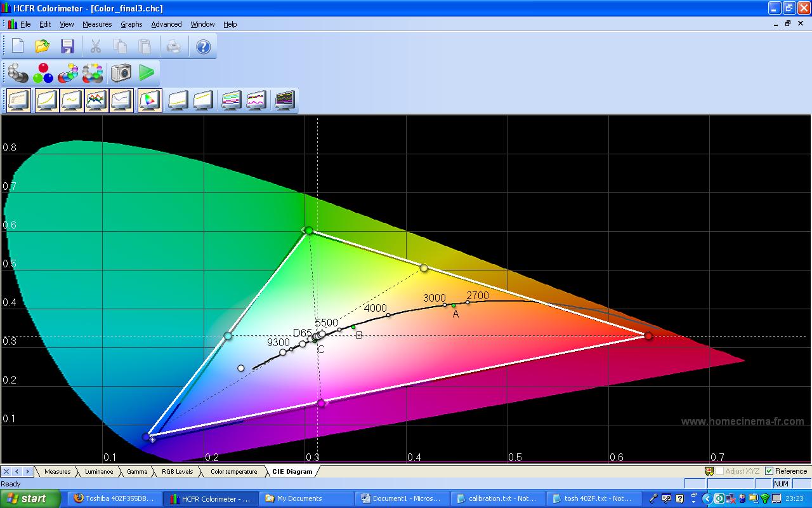The height and width of the screenshot is (508, 812).
Task: Create a new document with the blank page icon
Action: point(18,46)
